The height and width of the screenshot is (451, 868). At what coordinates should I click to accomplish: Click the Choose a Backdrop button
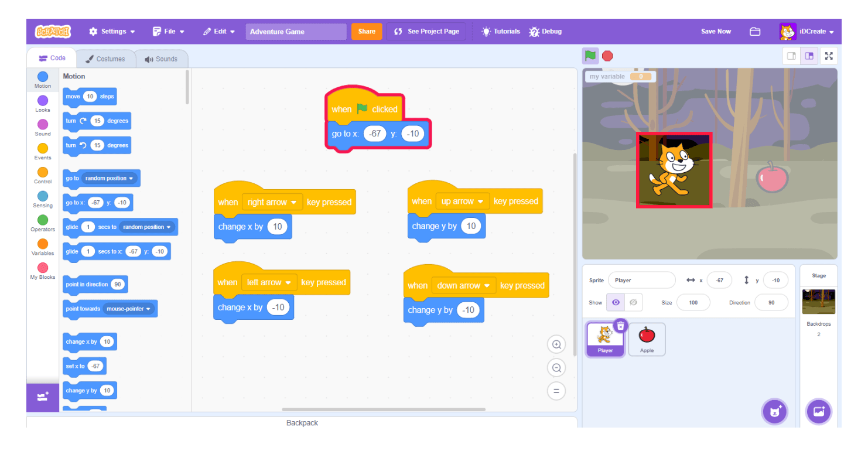click(x=819, y=412)
